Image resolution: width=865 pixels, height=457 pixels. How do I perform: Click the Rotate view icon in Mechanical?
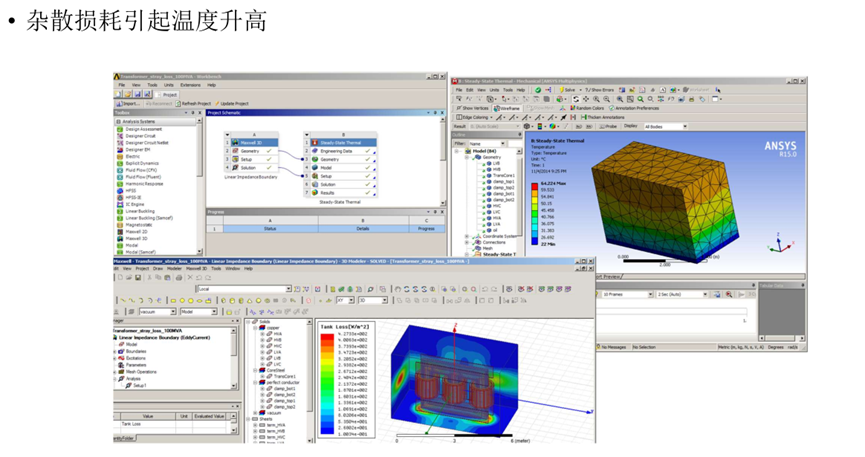pyautogui.click(x=576, y=99)
